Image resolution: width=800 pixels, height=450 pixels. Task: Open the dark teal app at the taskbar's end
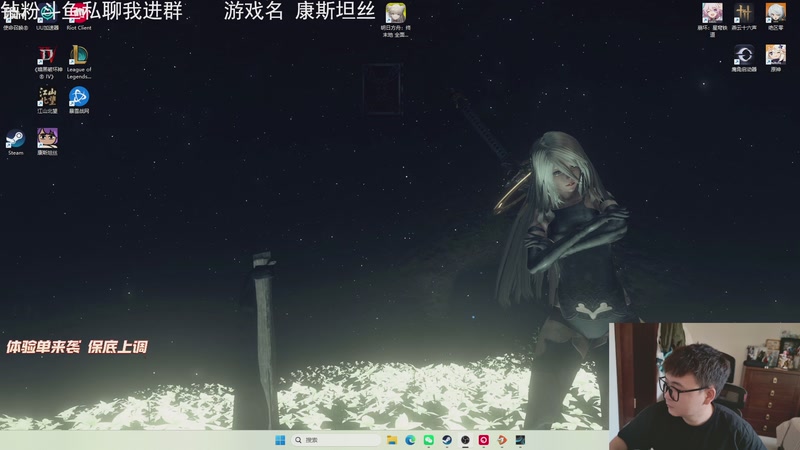coord(520,440)
